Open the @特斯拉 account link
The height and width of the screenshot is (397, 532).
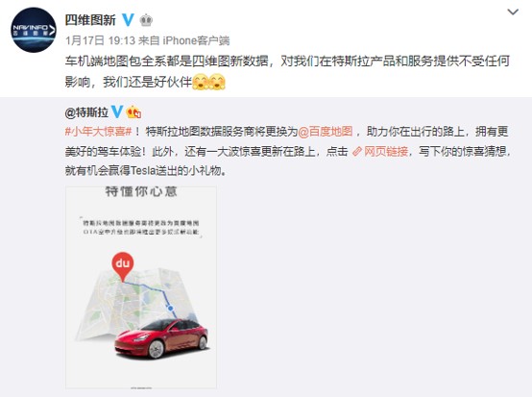pyautogui.click(x=86, y=112)
